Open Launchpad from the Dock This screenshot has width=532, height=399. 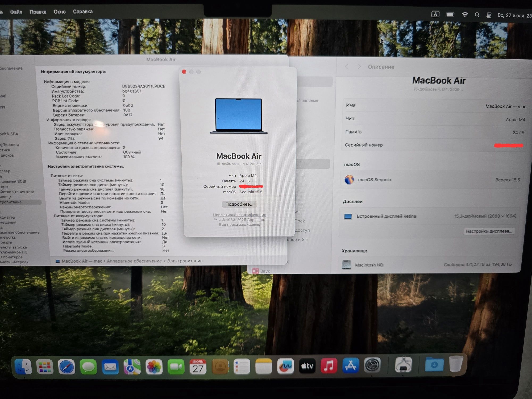(x=45, y=367)
